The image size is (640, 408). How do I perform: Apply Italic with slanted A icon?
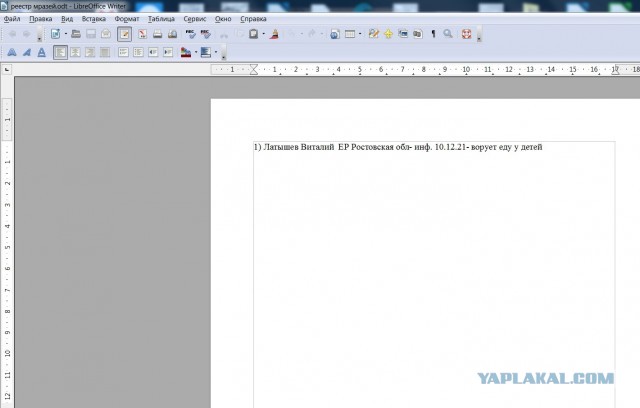27,52
